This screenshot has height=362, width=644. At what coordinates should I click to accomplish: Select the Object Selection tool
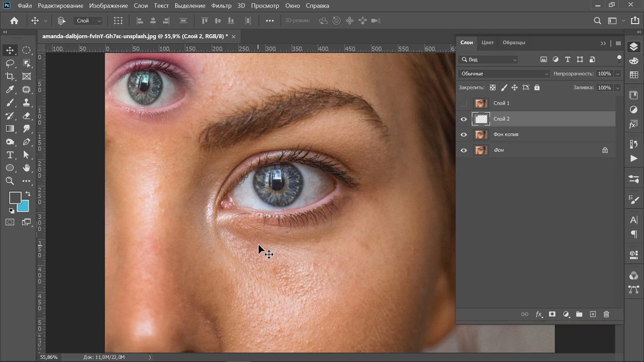click(27, 63)
